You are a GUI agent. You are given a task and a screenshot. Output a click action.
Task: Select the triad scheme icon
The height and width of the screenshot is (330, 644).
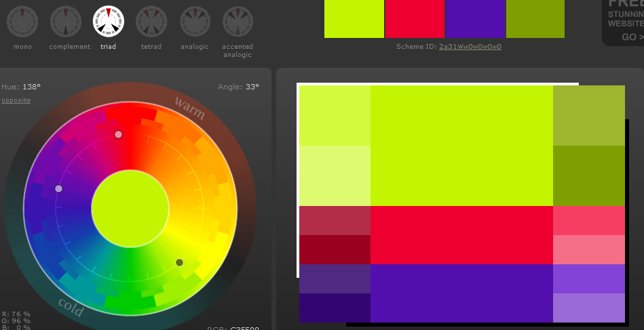pos(109,21)
